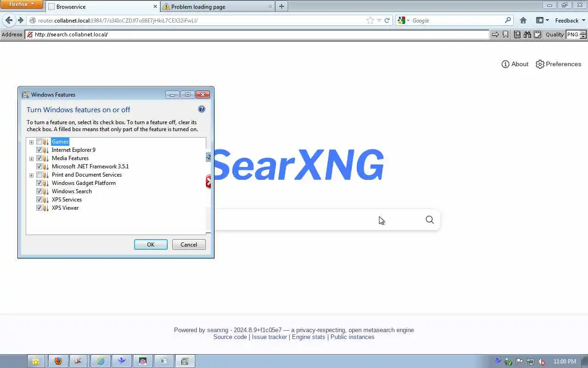
Task: Open the Firefox menu button dropdown
Action: tap(22, 4)
